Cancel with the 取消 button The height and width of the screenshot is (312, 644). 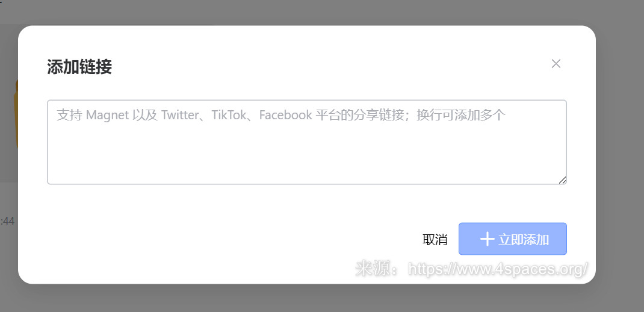click(x=435, y=239)
